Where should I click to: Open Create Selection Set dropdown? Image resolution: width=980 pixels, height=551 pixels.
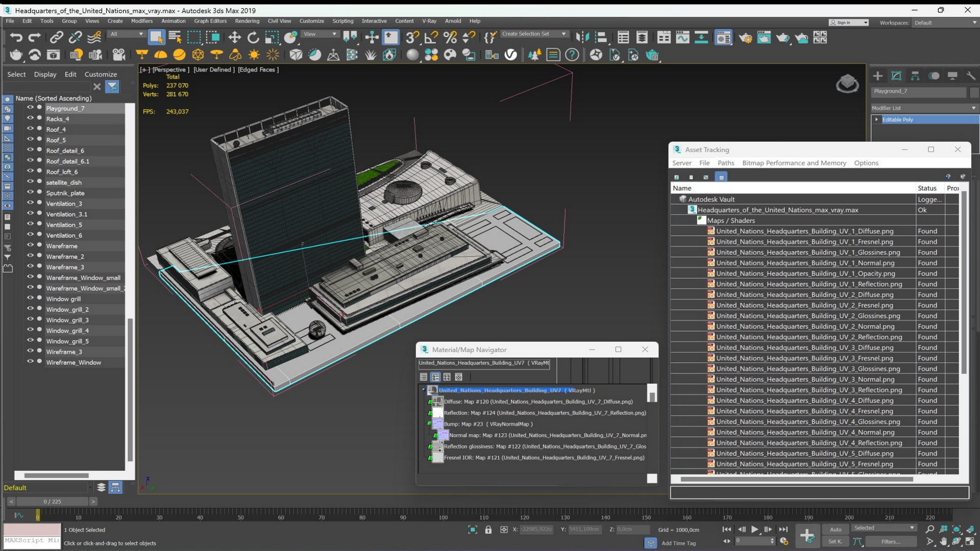[534, 34]
